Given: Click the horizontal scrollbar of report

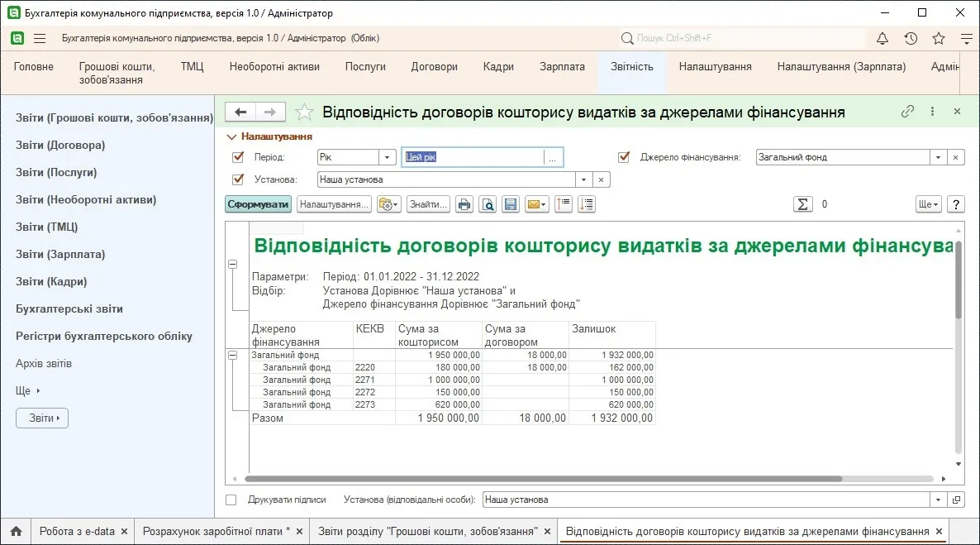Looking at the screenshot, I should pyautogui.click(x=543, y=480).
